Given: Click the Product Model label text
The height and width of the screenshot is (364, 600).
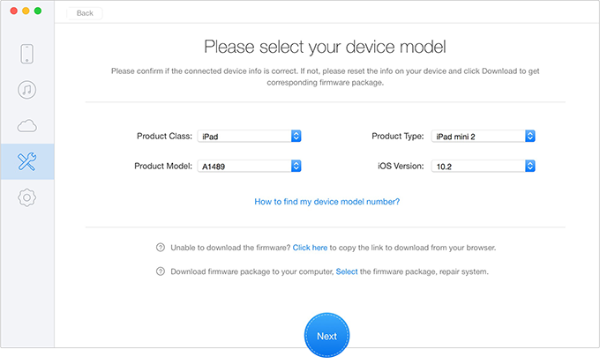Looking at the screenshot, I should (163, 166).
